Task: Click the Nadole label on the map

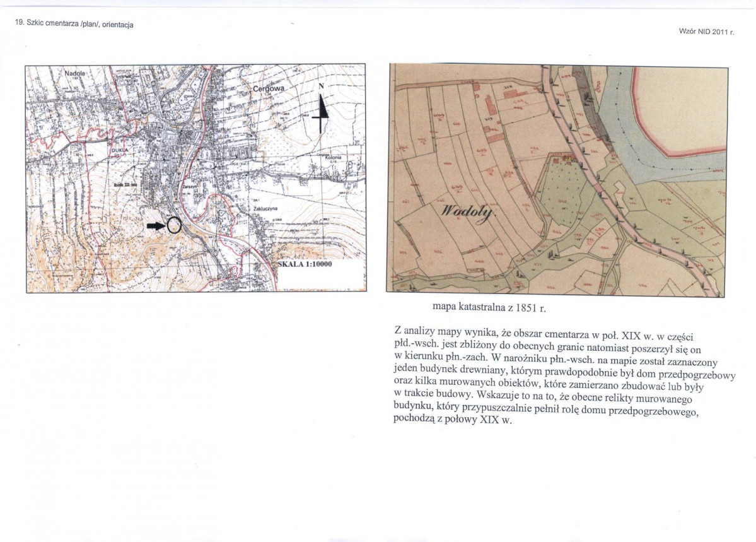Action: pos(75,73)
